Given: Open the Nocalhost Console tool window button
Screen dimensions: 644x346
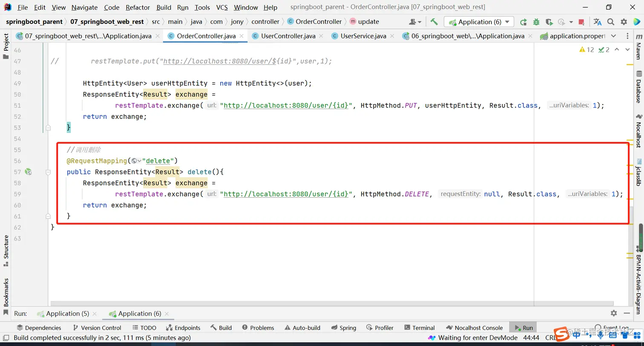Looking at the screenshot, I should [474, 328].
